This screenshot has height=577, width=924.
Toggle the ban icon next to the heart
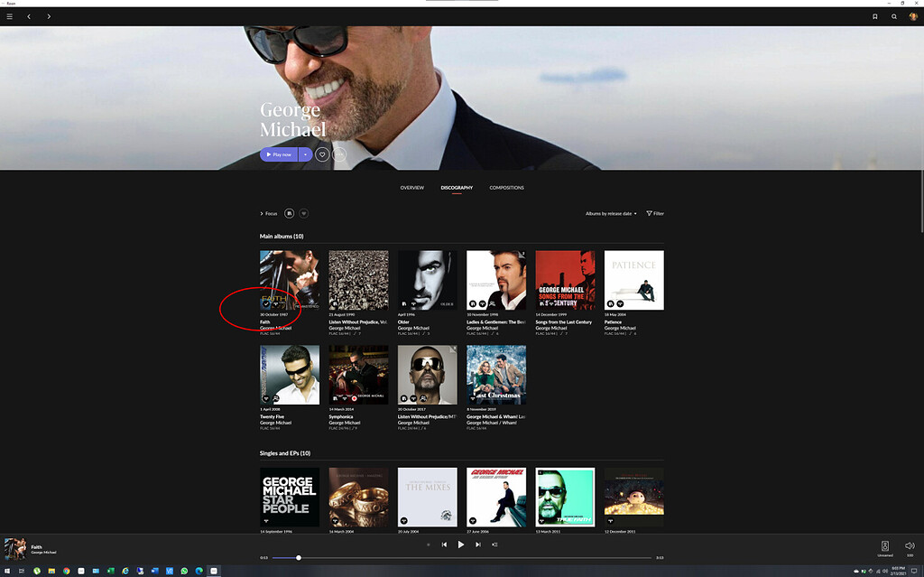[x=339, y=154]
